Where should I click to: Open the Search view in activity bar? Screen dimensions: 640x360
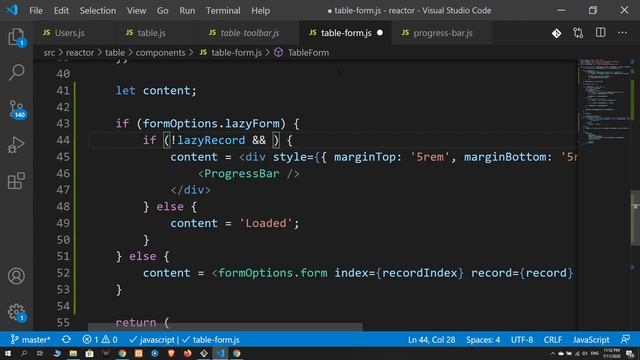16,72
